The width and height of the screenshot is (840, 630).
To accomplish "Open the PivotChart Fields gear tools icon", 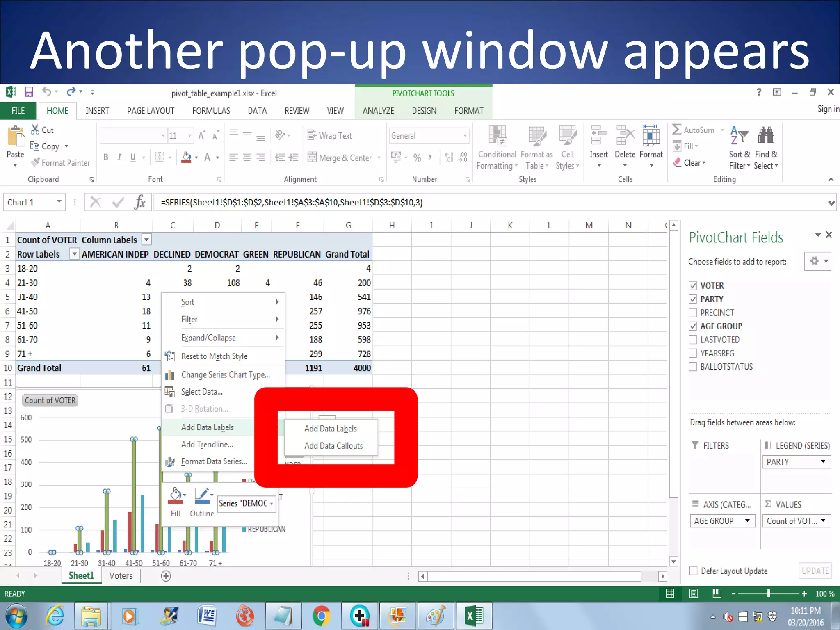I will click(817, 261).
